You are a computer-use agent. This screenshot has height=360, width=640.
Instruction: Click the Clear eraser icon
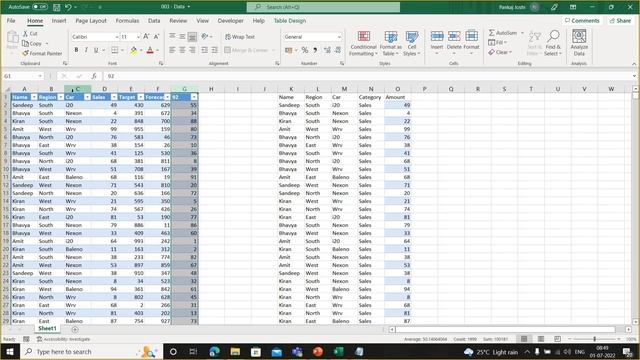[x=491, y=52]
